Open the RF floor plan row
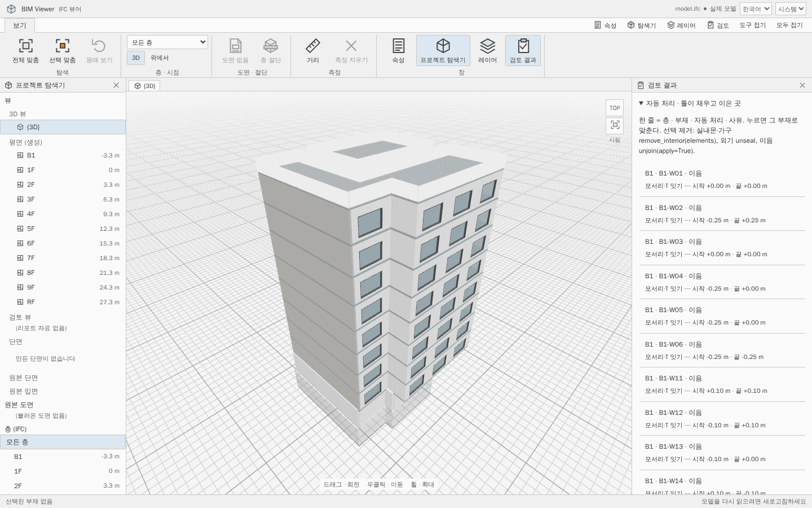812x508 pixels. 63,302
